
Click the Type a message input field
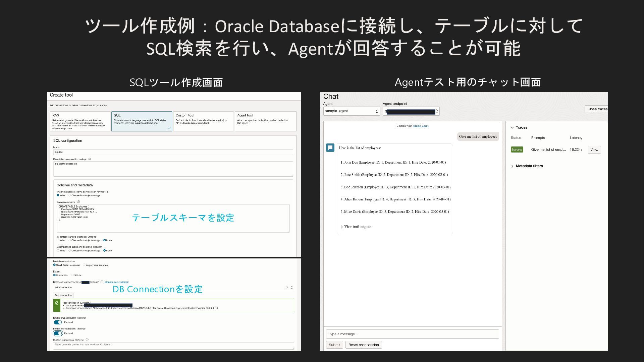coord(412,334)
